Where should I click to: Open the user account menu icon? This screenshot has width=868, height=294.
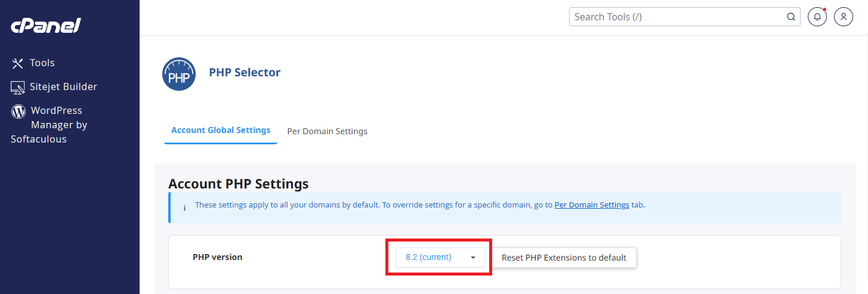coord(844,17)
